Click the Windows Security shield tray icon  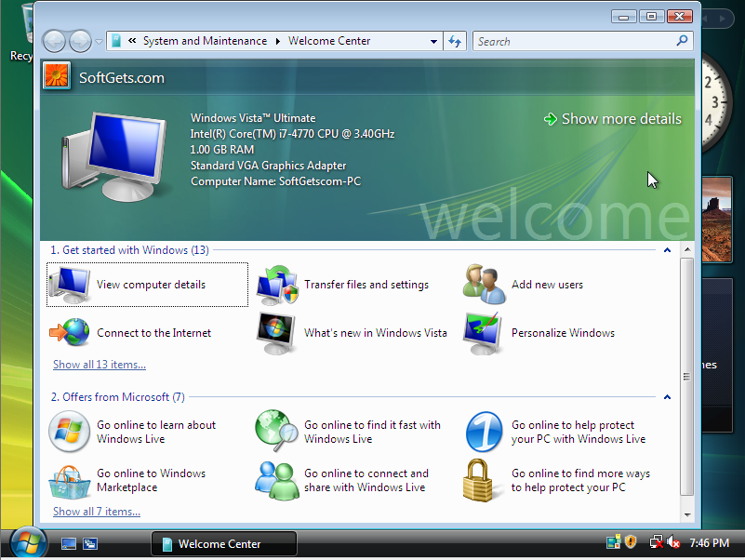631,542
